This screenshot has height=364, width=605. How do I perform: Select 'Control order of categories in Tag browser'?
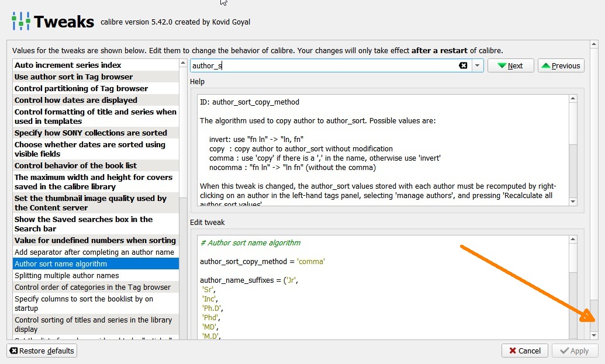tap(96, 287)
